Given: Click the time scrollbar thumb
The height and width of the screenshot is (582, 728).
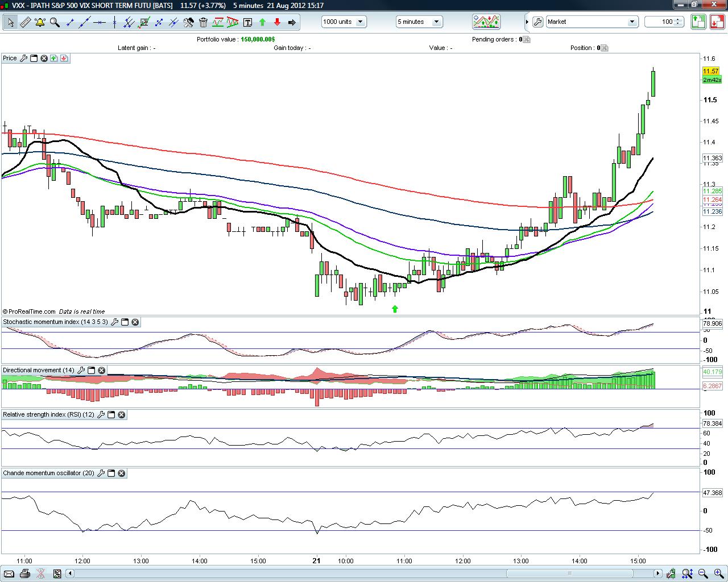Looking at the screenshot, I should [570, 573].
